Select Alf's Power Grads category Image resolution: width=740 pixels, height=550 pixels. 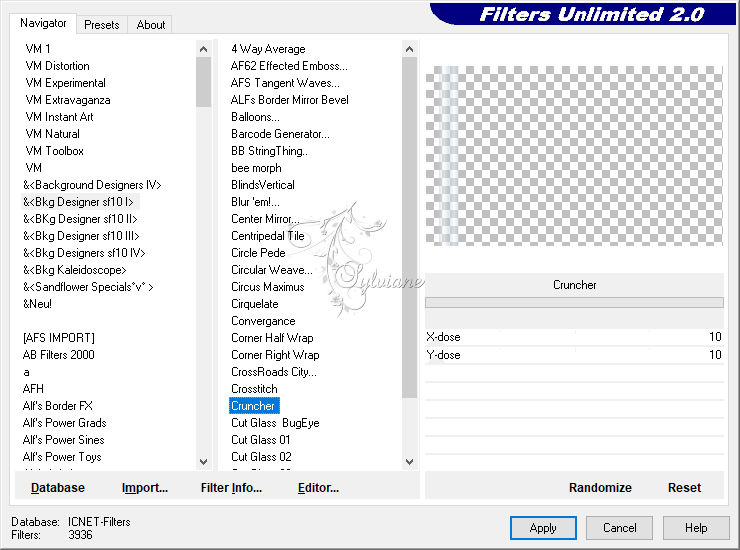point(65,423)
